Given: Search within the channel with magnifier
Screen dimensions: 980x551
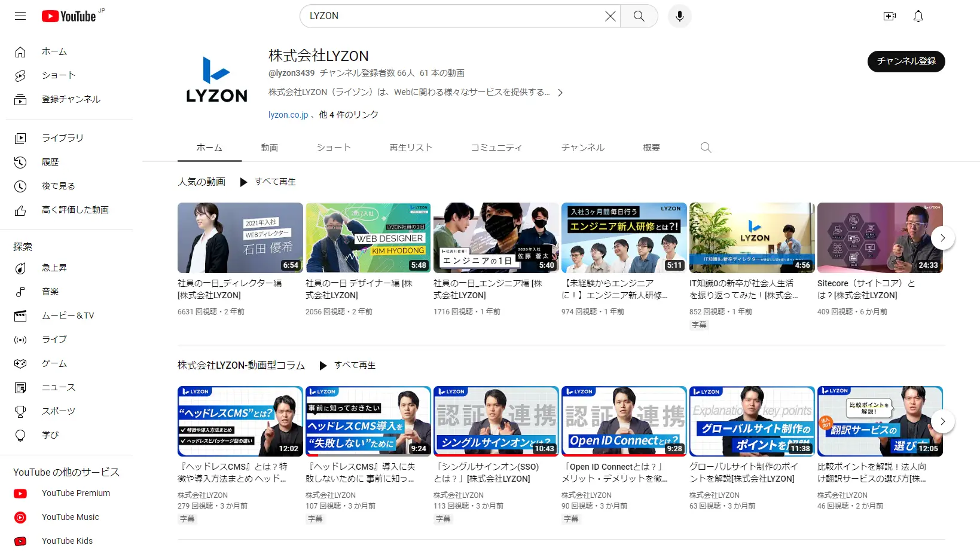Looking at the screenshot, I should [706, 148].
